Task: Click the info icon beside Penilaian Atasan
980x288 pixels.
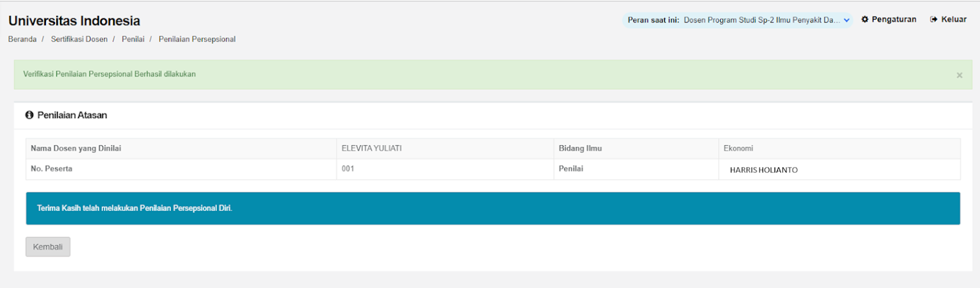Action: click(x=29, y=115)
